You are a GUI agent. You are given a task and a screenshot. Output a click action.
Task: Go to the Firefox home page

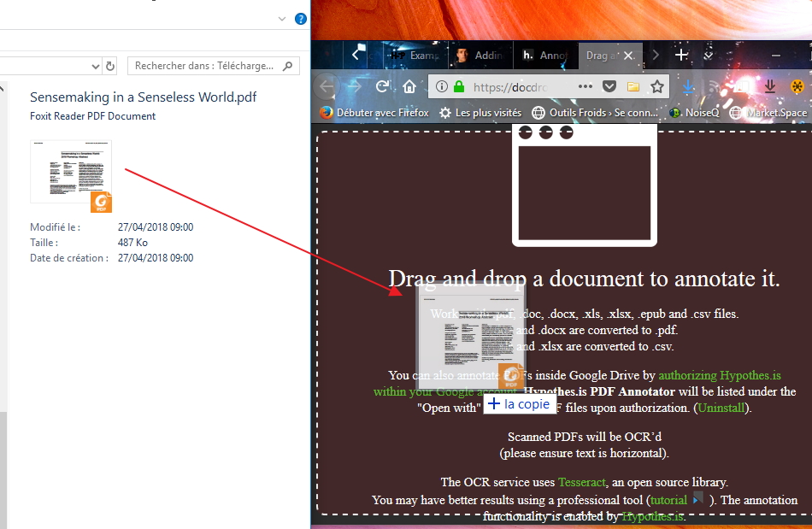[409, 86]
